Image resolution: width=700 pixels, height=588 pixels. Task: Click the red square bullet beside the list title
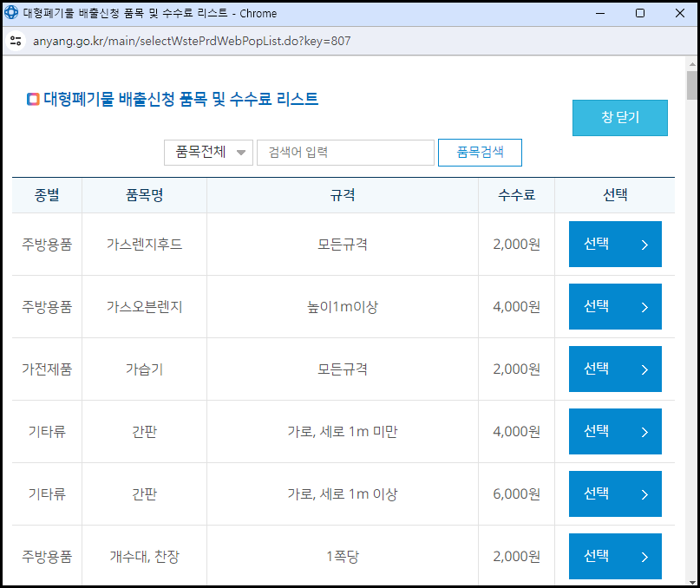pyautogui.click(x=32, y=99)
